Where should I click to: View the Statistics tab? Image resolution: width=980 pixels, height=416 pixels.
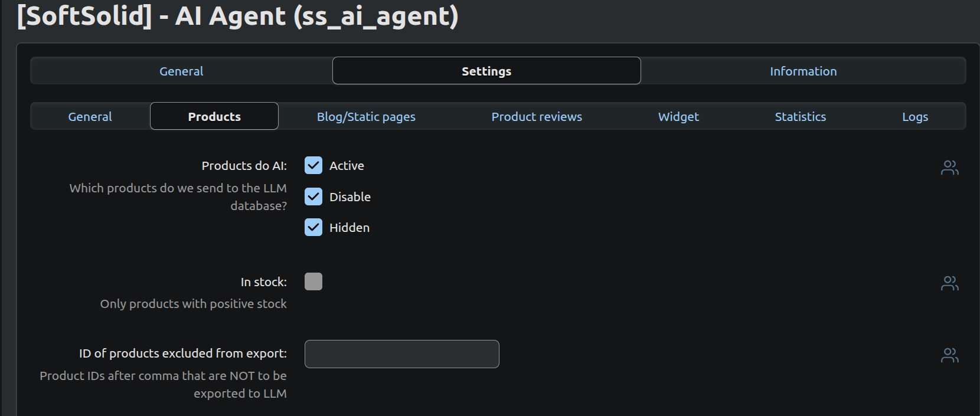pos(800,117)
